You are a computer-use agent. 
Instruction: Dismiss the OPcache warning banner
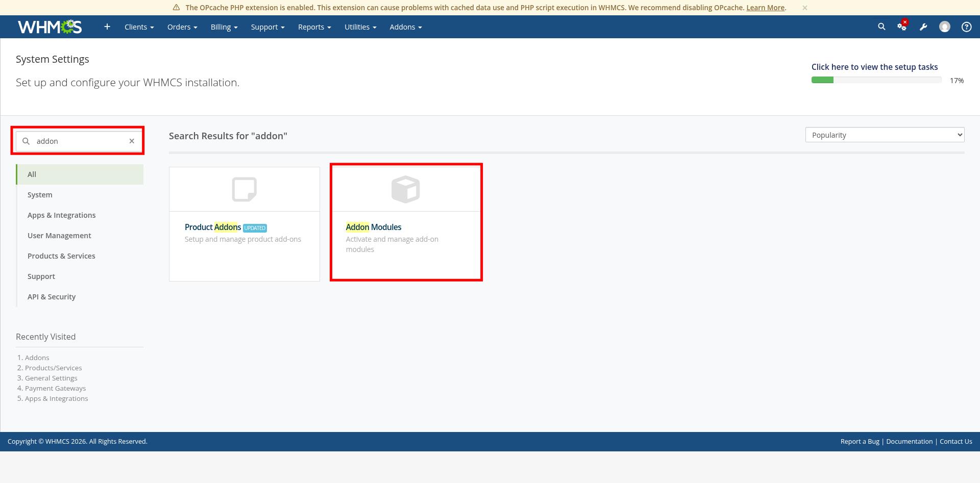tap(805, 8)
